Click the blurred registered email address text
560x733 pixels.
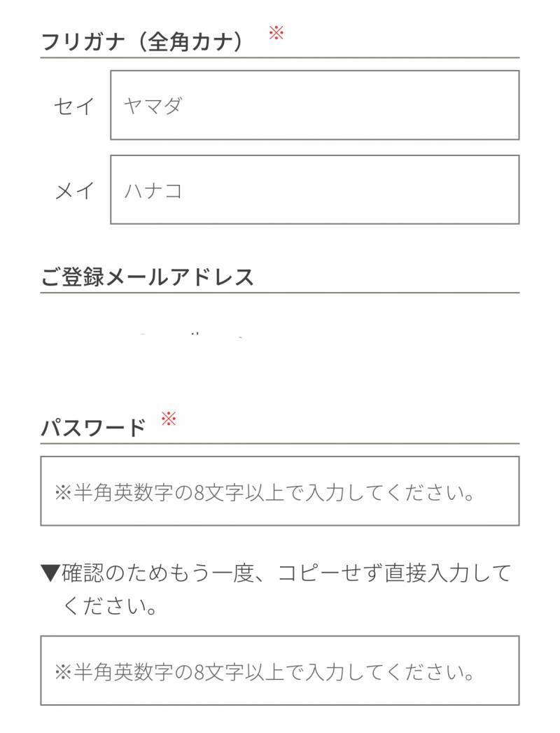pyautogui.click(x=192, y=335)
